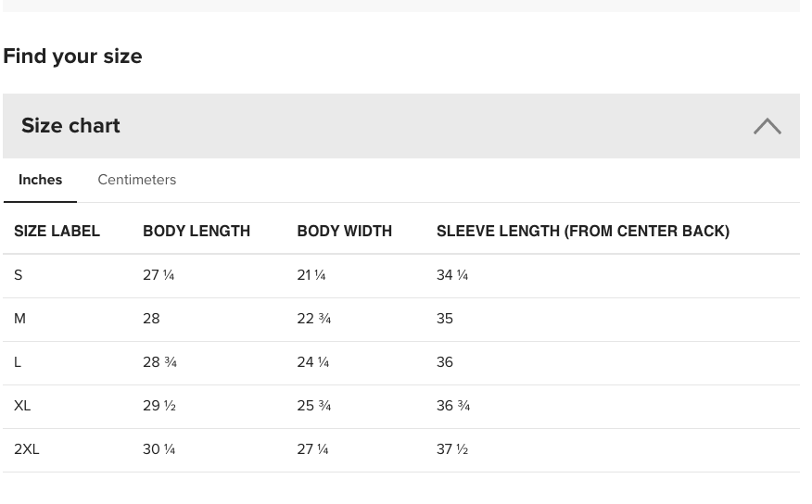Select the 2XL size label cell
Screen dimensions: 812x504
pos(27,449)
